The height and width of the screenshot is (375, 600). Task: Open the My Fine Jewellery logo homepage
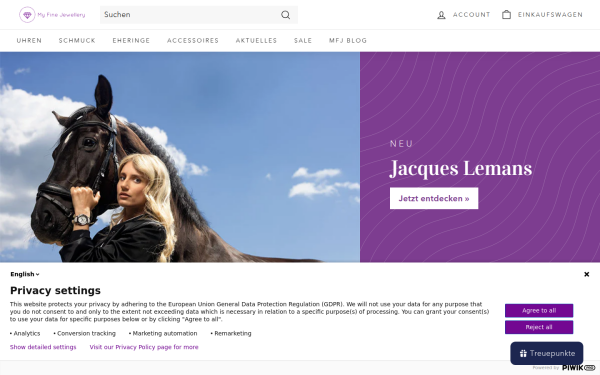coord(52,15)
